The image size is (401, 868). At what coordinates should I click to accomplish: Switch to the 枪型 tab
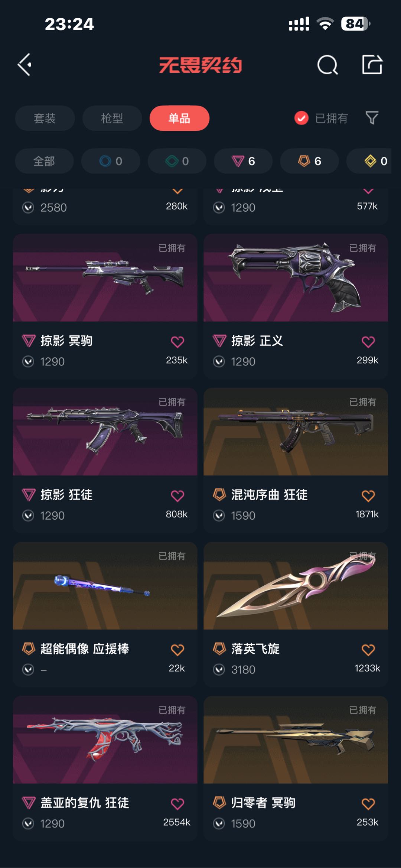point(112,118)
